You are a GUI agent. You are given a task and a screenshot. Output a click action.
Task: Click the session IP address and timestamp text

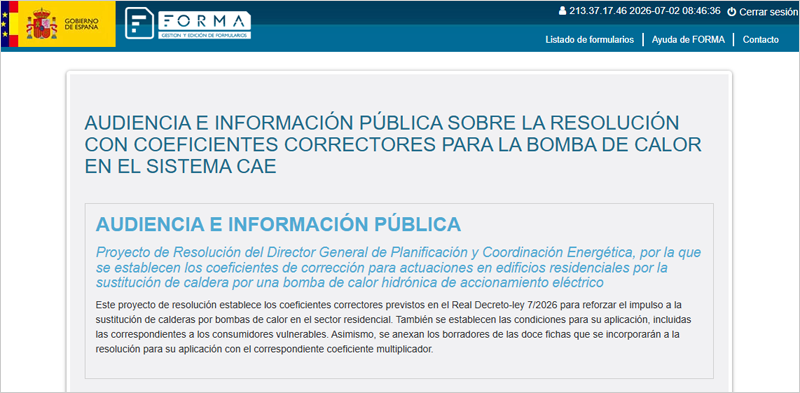645,11
